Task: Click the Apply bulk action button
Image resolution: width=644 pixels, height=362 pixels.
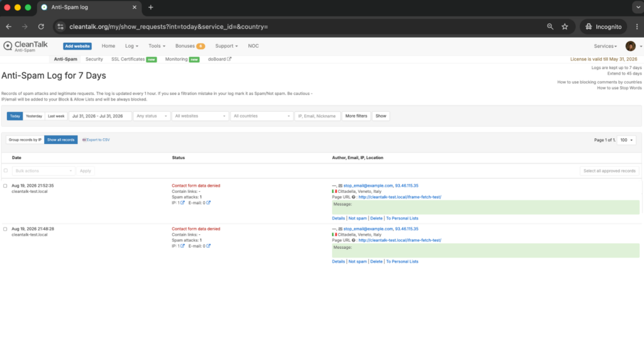Action: pos(86,171)
